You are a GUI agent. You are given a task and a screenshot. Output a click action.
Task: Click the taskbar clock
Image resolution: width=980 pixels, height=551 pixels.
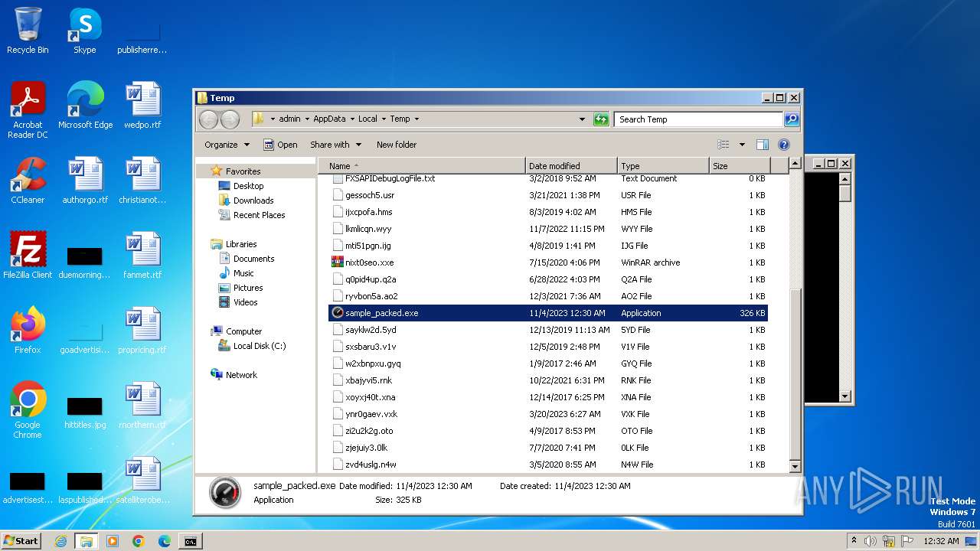coord(941,541)
